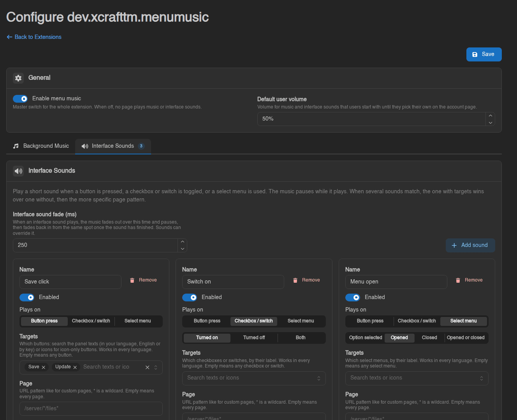Remove the Update tag from Targets
The width and height of the screenshot is (517, 420).
(75, 367)
